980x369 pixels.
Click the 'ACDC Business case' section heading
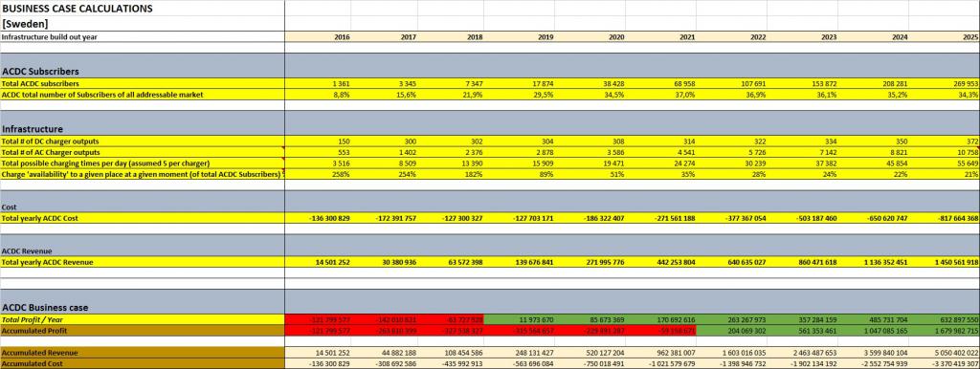(x=45, y=308)
